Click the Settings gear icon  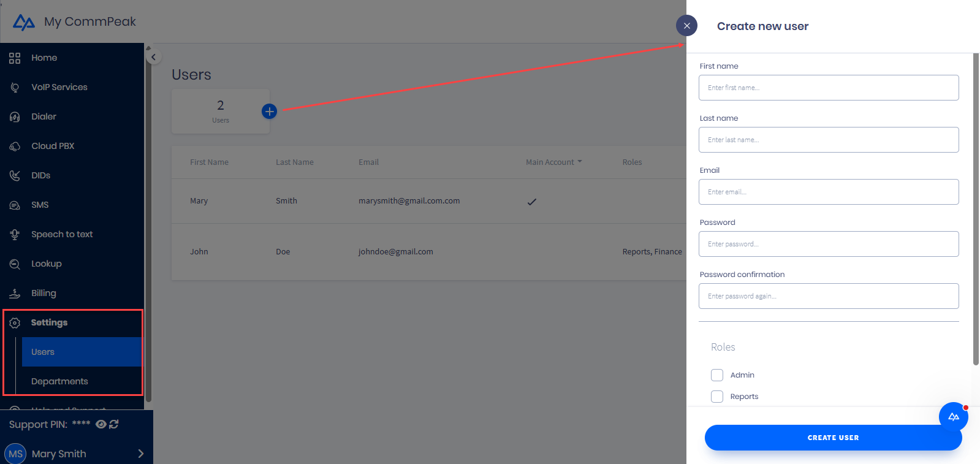point(15,323)
